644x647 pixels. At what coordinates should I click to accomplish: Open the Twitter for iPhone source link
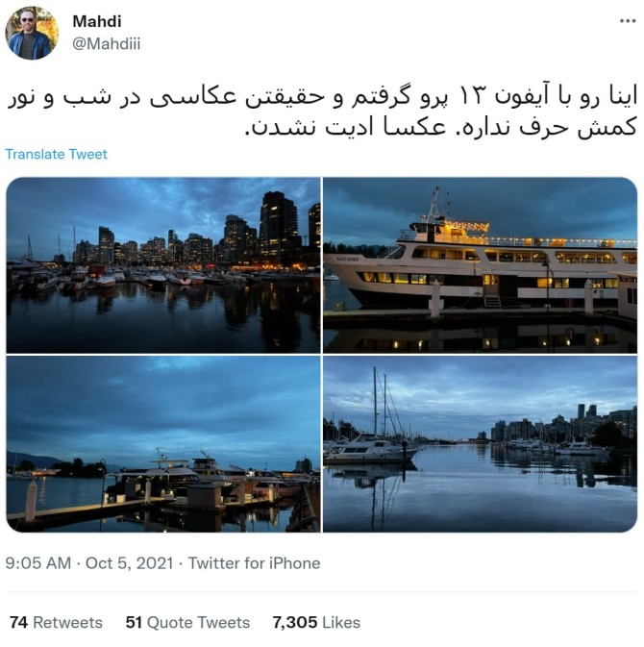click(254, 563)
